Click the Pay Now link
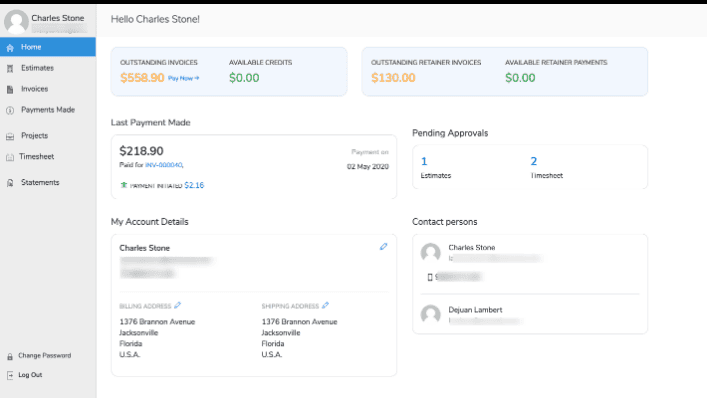This screenshot has height=398, width=707. pyautogui.click(x=184, y=78)
